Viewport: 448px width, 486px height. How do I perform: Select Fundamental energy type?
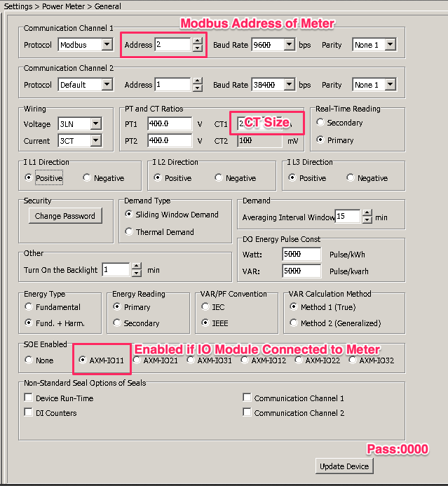click(53, 307)
